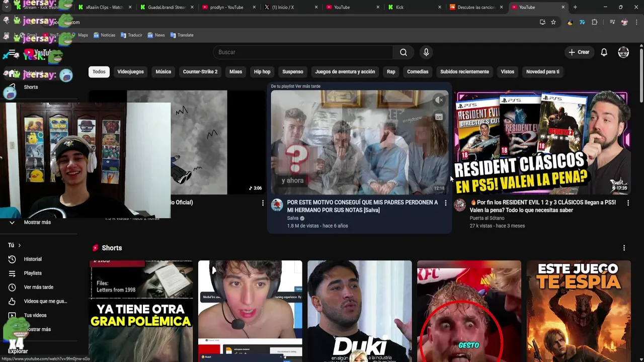Open the Duki short thumbnail
The width and height of the screenshot is (644, 362).
pyautogui.click(x=359, y=311)
